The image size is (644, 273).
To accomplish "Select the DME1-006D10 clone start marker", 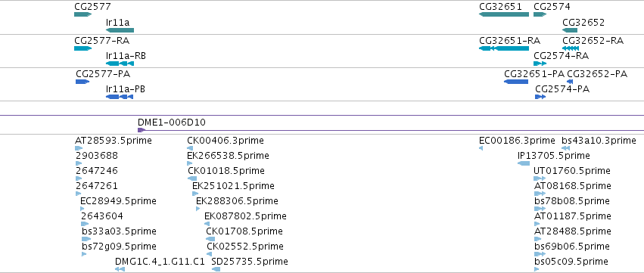I will pyautogui.click(x=142, y=130).
